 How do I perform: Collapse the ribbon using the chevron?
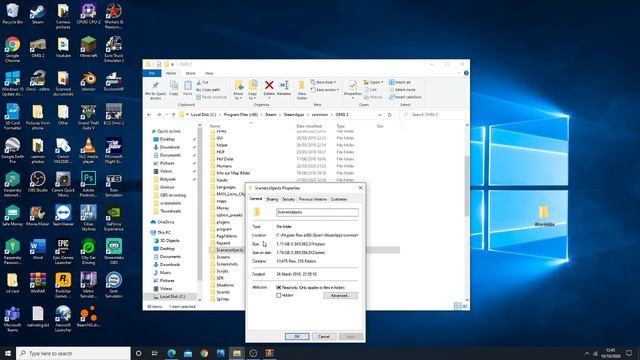(459, 73)
